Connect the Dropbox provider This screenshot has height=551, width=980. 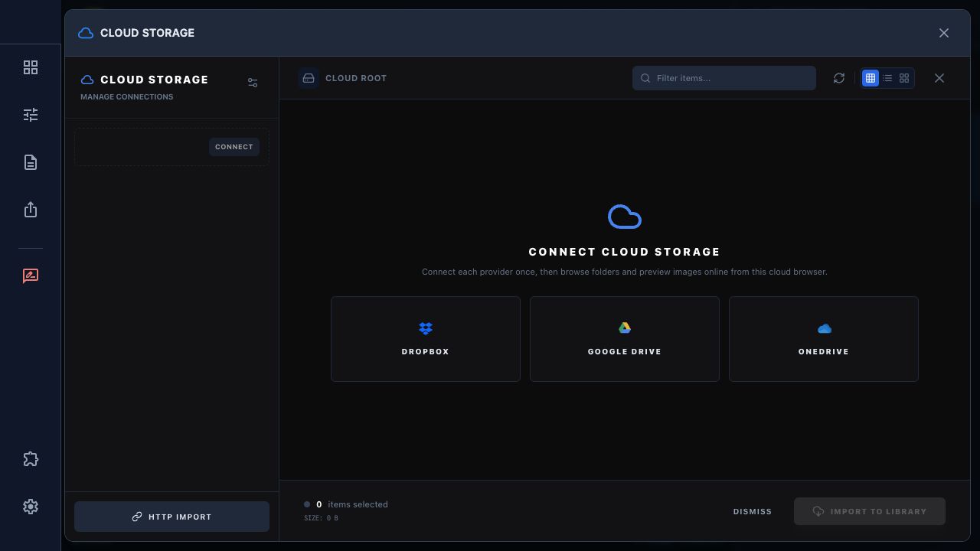pos(426,339)
